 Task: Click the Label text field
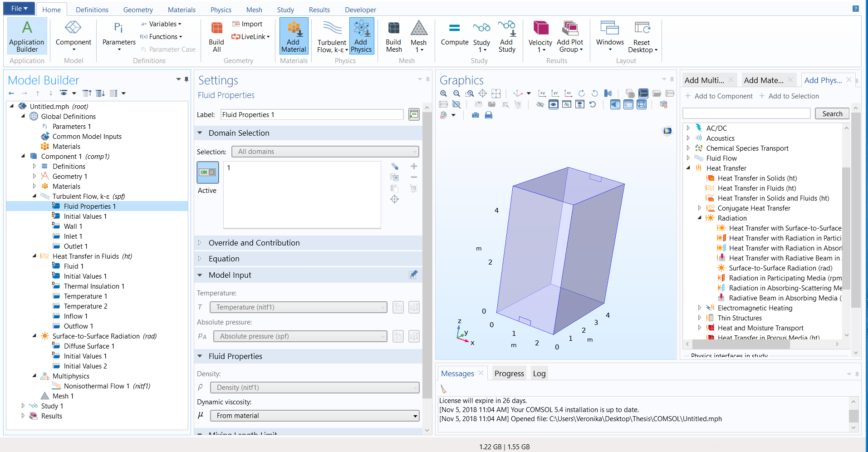pos(312,115)
